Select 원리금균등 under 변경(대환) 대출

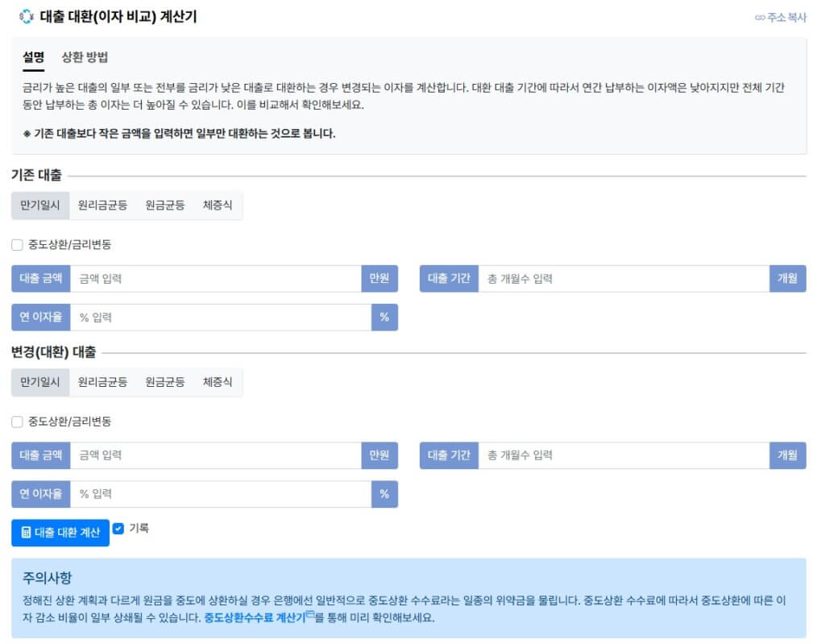point(102,382)
